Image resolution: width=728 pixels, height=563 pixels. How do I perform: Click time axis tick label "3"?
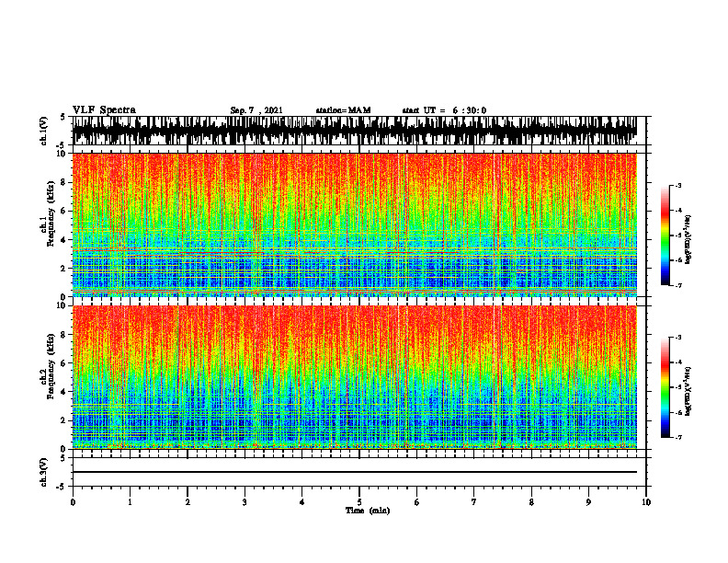pos(245,502)
